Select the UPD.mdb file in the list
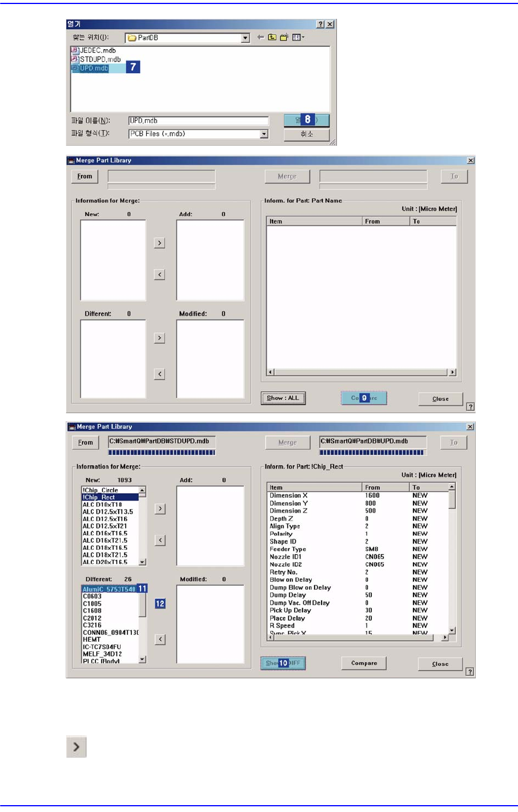This screenshot has height=812, width=518. tap(90, 68)
